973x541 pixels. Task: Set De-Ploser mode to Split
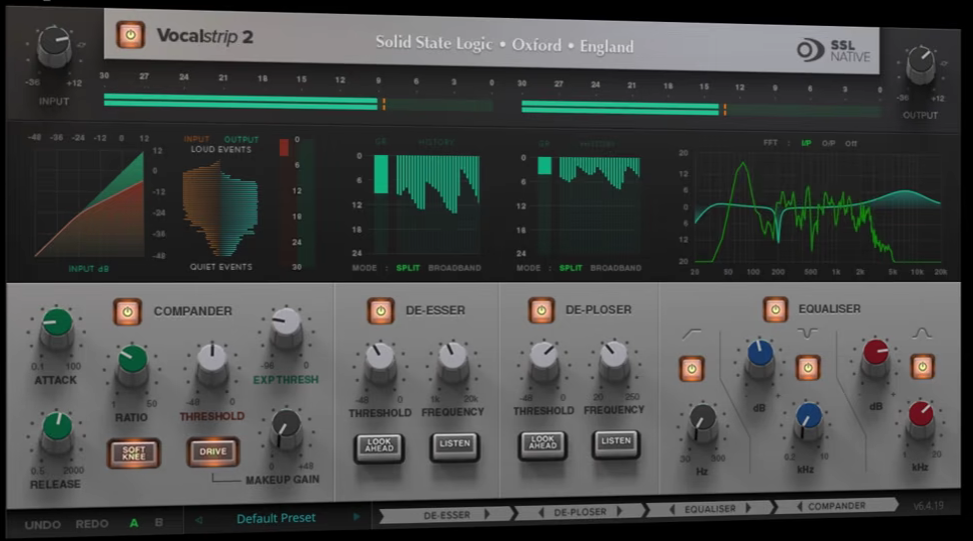570,268
